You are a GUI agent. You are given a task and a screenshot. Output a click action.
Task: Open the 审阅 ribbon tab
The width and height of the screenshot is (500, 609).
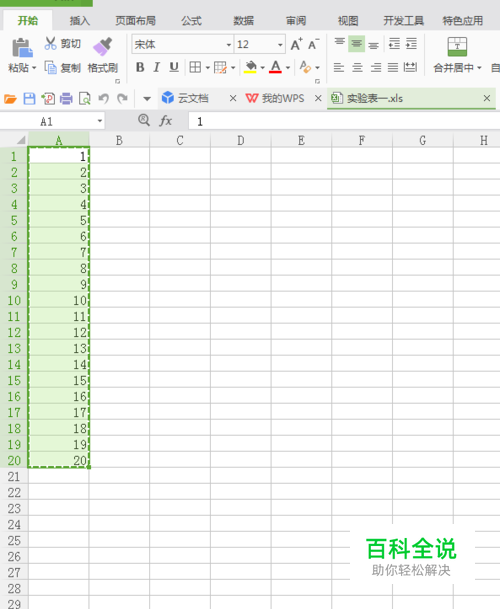click(x=296, y=21)
